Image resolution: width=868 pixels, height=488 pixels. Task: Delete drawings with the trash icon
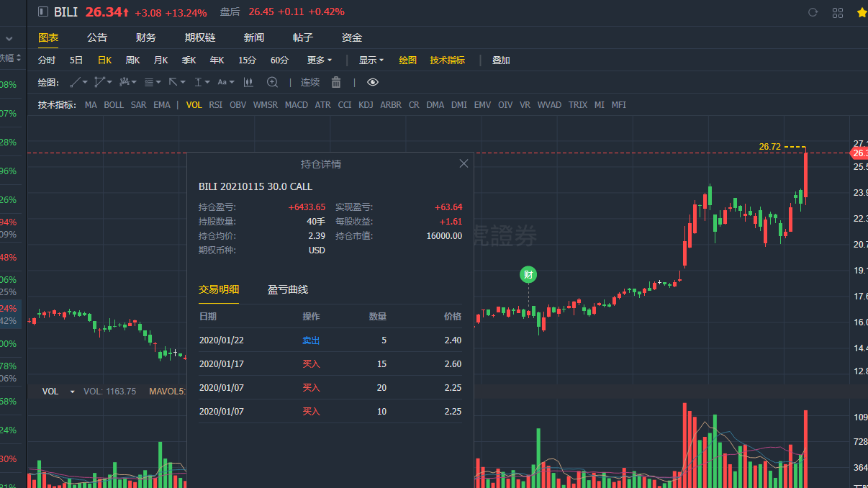[x=336, y=82]
